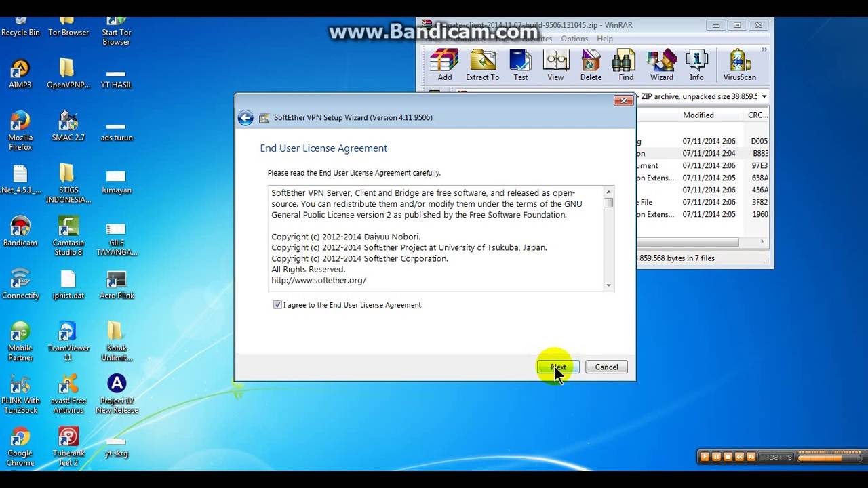868x488 pixels.
Task: Click Stop on the mini audio player
Action: tap(728, 457)
